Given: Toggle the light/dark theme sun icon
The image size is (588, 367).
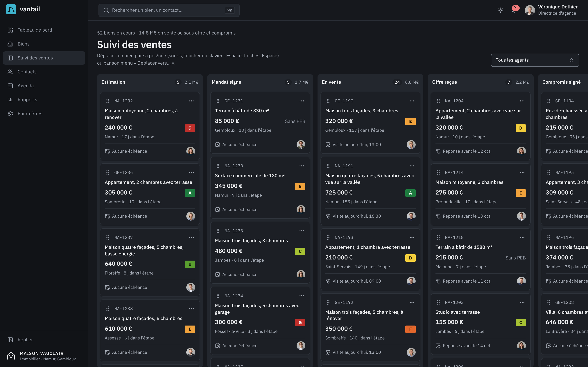Looking at the screenshot, I should point(500,10).
